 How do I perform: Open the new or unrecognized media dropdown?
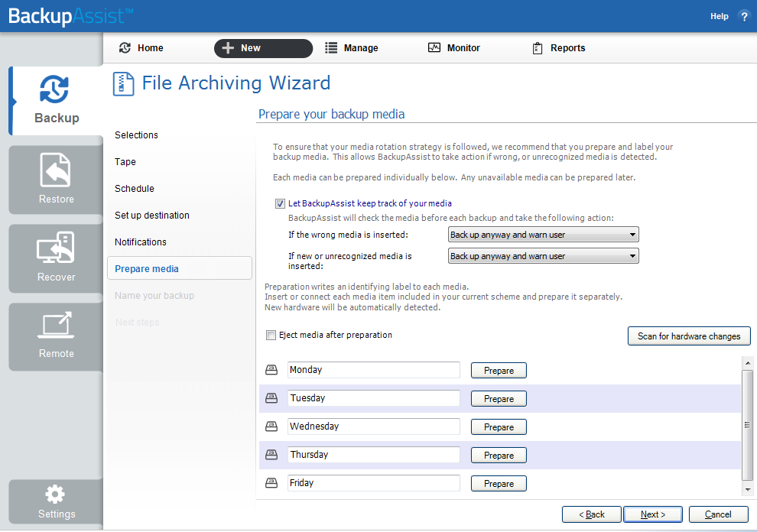(x=543, y=256)
